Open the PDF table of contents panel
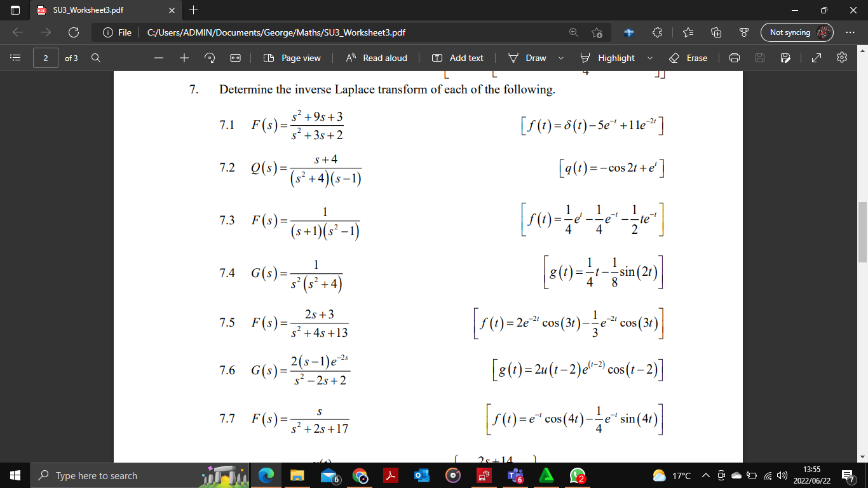The width and height of the screenshot is (868, 488). [15, 57]
